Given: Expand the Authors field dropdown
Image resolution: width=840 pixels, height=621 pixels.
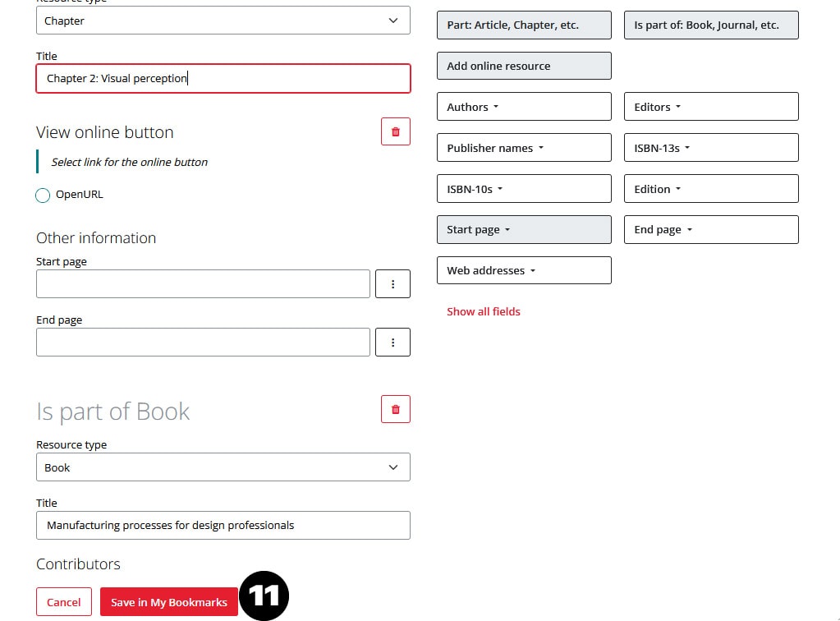Looking at the screenshot, I should click(523, 107).
